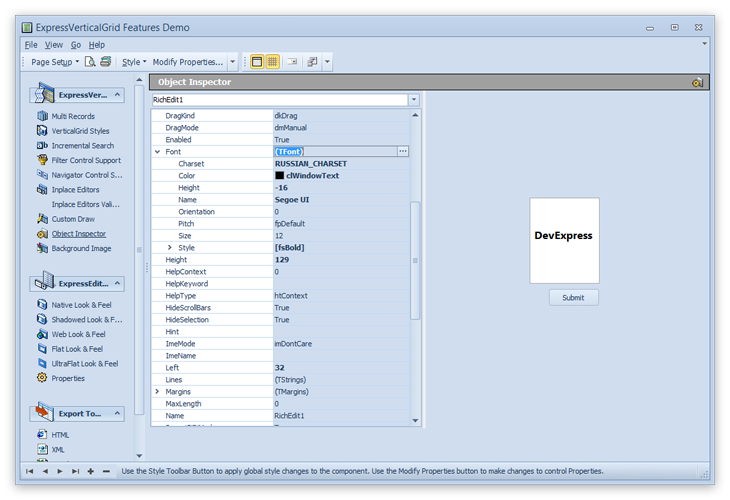The width and height of the screenshot is (730, 500).
Task: Go to the first record navigator button
Action: click(x=30, y=471)
